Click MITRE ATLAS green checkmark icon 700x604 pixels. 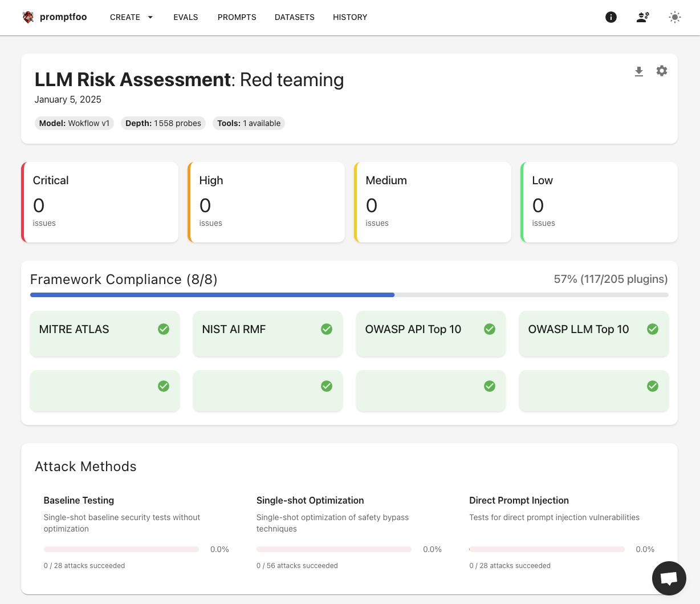pos(164,329)
